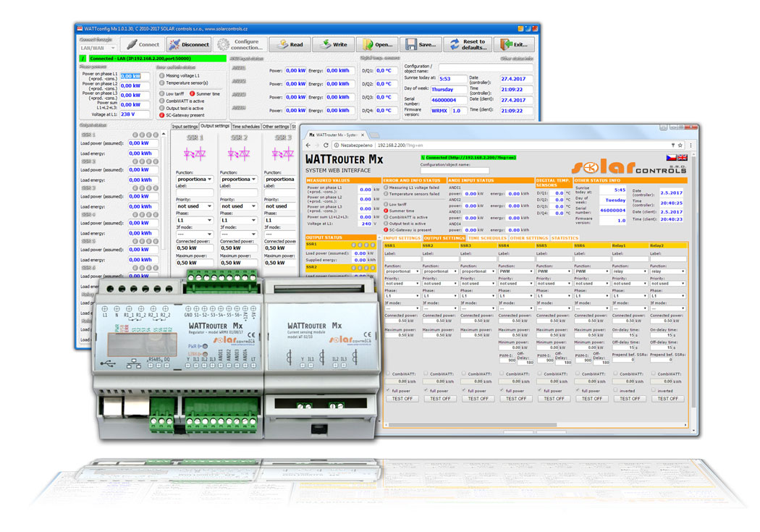Uncheck SSR6 full power checkbox
The image size is (760, 532).
(x=578, y=390)
